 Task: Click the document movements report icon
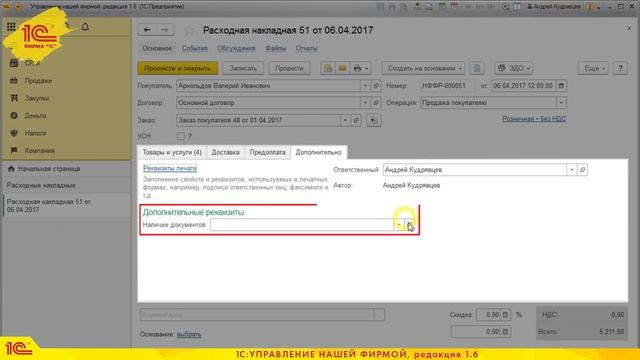pos(328,68)
